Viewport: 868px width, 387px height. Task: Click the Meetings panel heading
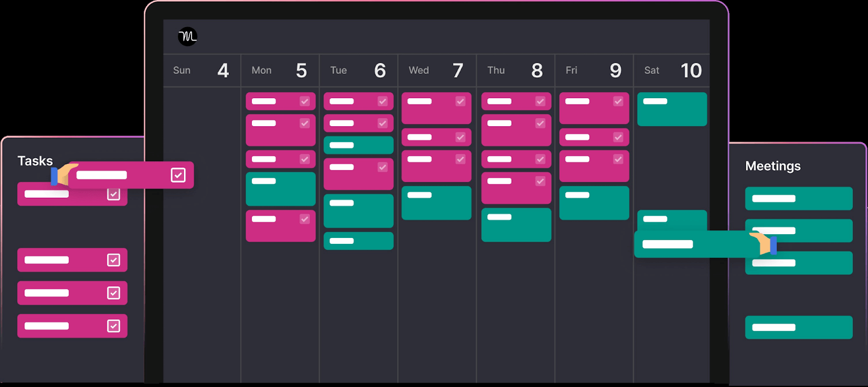coord(773,166)
